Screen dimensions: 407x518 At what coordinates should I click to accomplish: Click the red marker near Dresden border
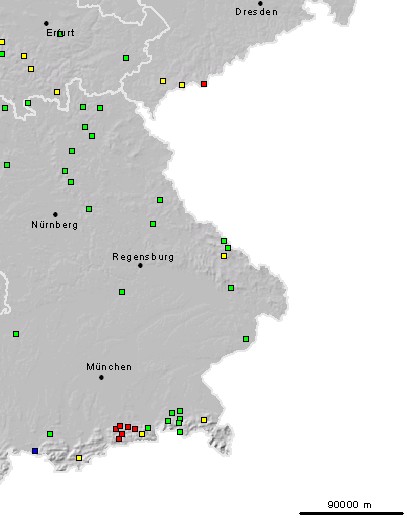204,84
